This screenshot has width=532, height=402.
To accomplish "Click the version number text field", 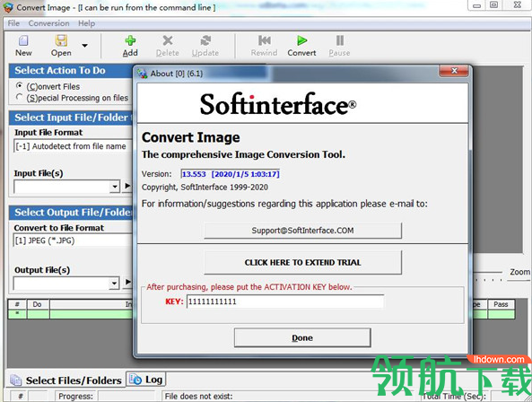I will pyautogui.click(x=231, y=174).
